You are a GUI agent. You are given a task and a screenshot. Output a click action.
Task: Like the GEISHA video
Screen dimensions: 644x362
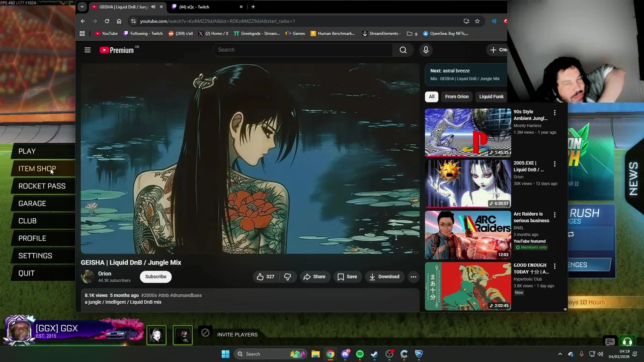(x=265, y=277)
